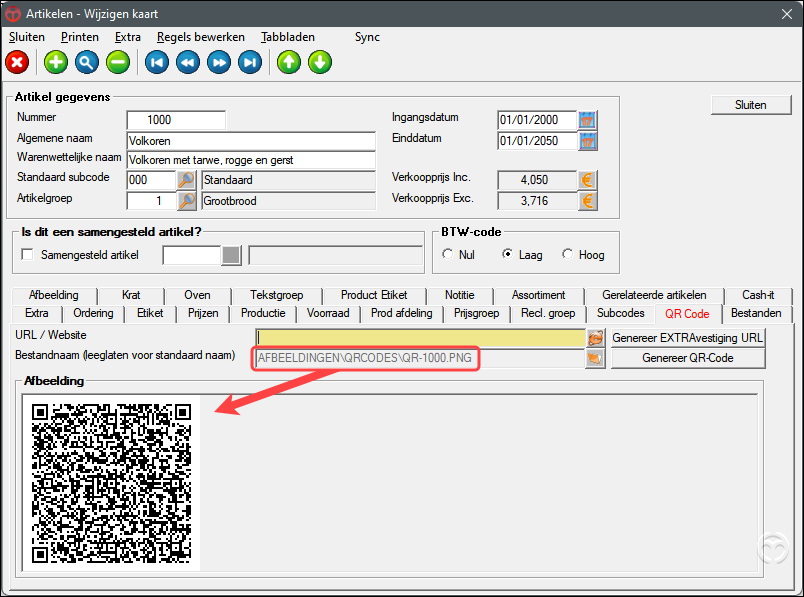Screen dimensions: 804x597
Task: Click the generated QR code image
Action: (x=111, y=483)
